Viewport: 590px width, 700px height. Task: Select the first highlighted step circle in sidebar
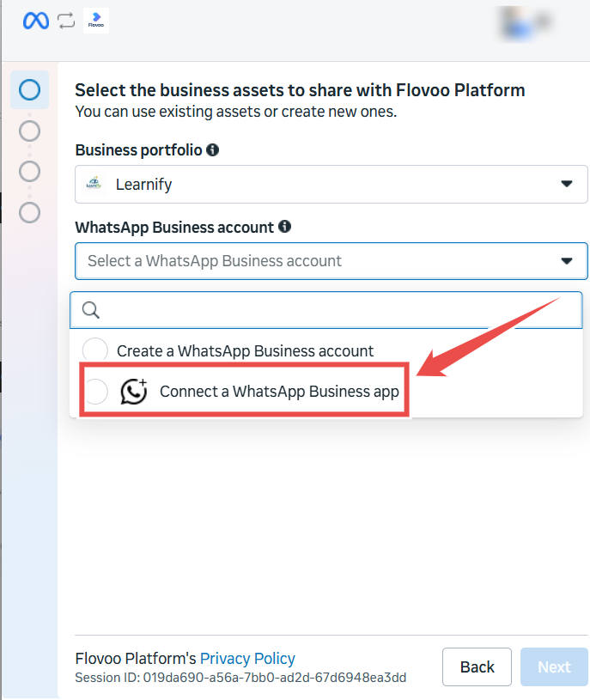click(29, 89)
